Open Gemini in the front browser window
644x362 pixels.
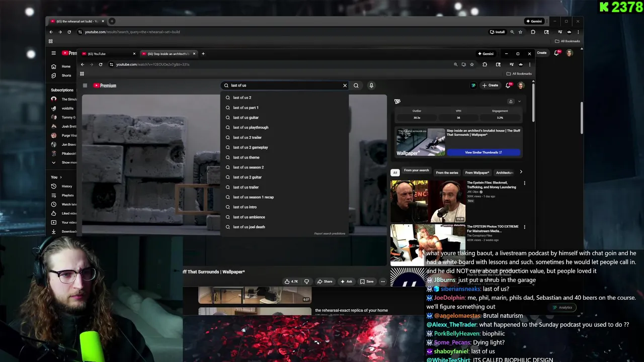click(x=486, y=54)
